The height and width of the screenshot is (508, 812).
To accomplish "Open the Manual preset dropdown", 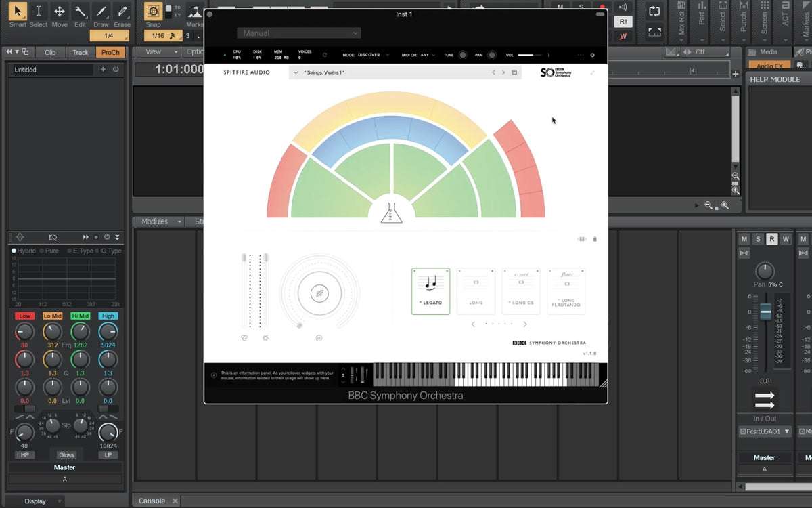I will 298,33.
